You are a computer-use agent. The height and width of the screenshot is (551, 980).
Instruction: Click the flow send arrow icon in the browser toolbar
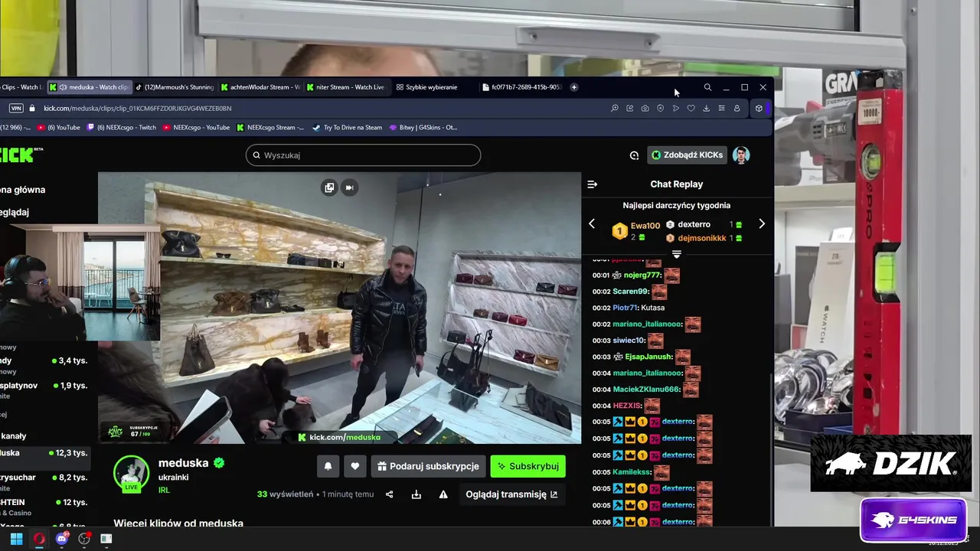coord(675,109)
